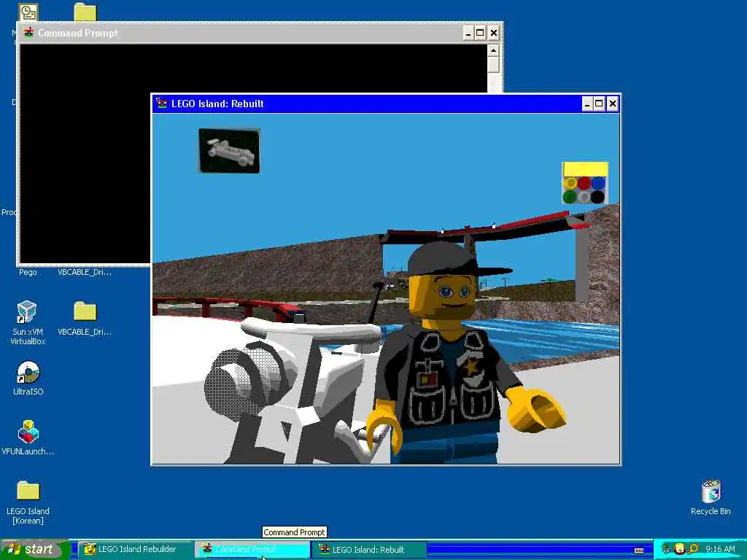
Task: Switch to Command Prompt taskbar button
Action: (x=252, y=549)
